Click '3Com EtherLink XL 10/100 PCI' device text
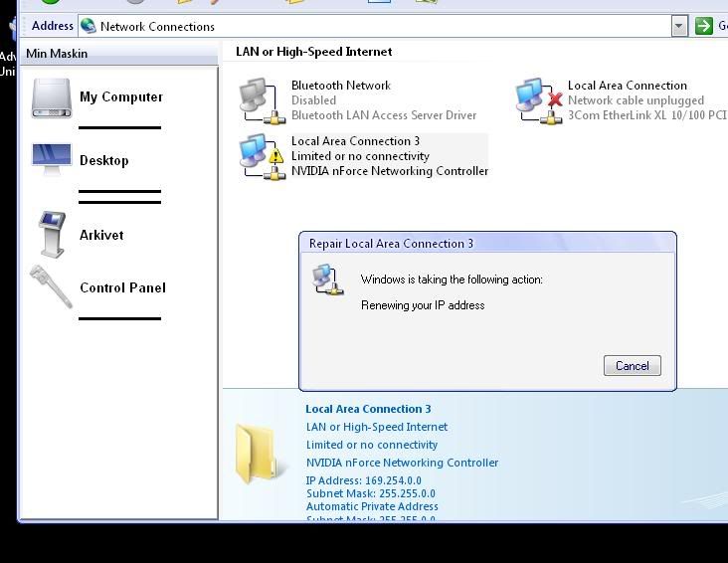The width and height of the screenshot is (728, 563). coord(647,115)
